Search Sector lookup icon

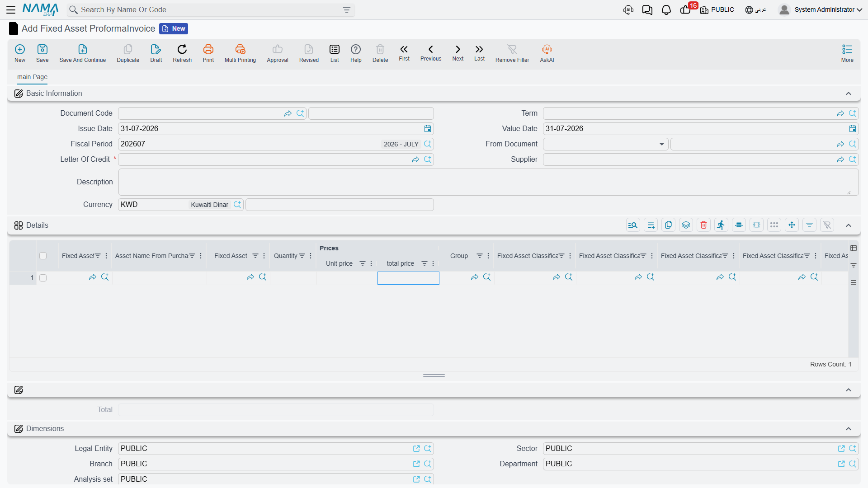853,449
